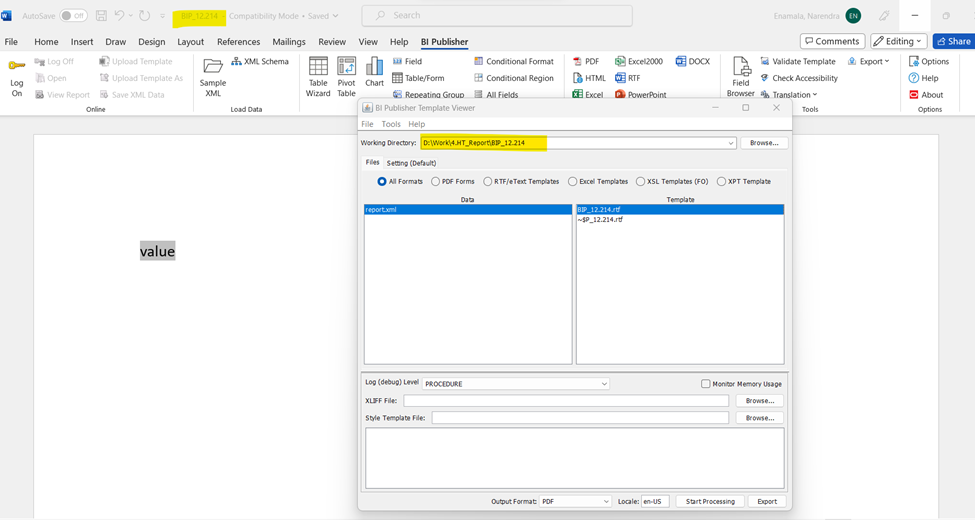
Task: Insert a Table/Form
Action: coord(418,78)
